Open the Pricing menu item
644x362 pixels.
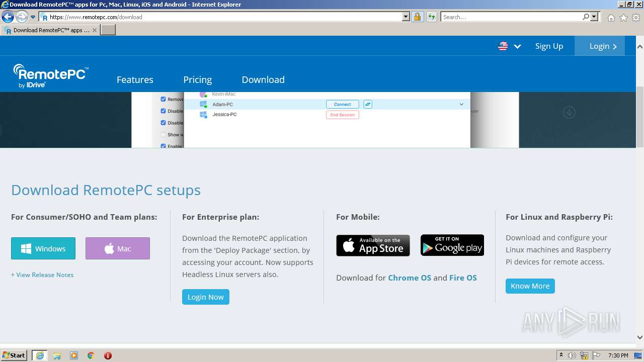point(197,79)
